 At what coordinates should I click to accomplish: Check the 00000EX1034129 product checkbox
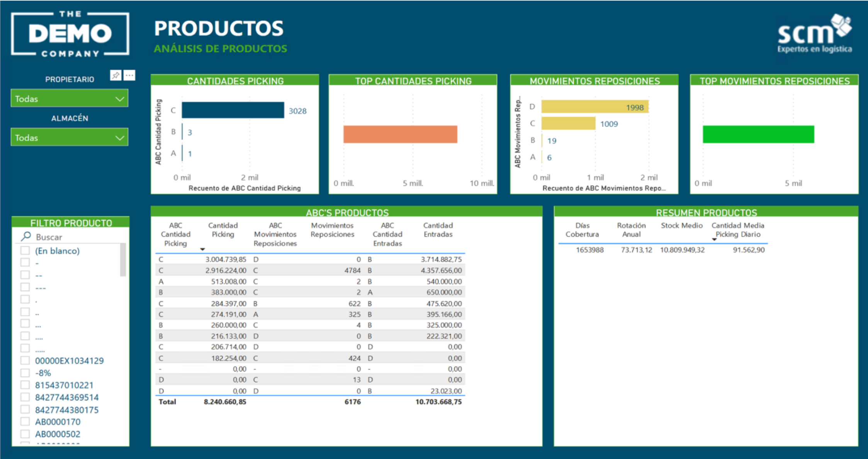click(x=25, y=360)
